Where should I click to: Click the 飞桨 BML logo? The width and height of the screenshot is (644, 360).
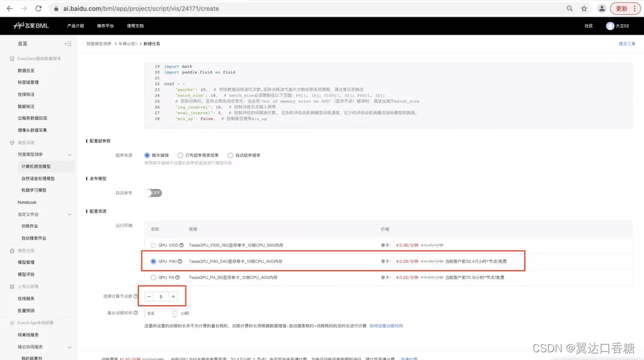[x=31, y=26]
